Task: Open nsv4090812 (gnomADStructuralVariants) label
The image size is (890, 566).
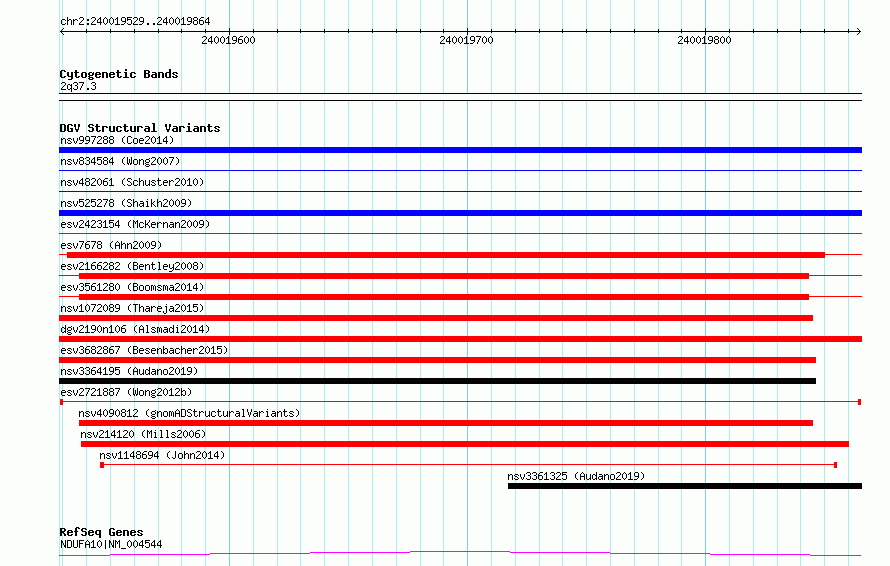Action: 189,413
